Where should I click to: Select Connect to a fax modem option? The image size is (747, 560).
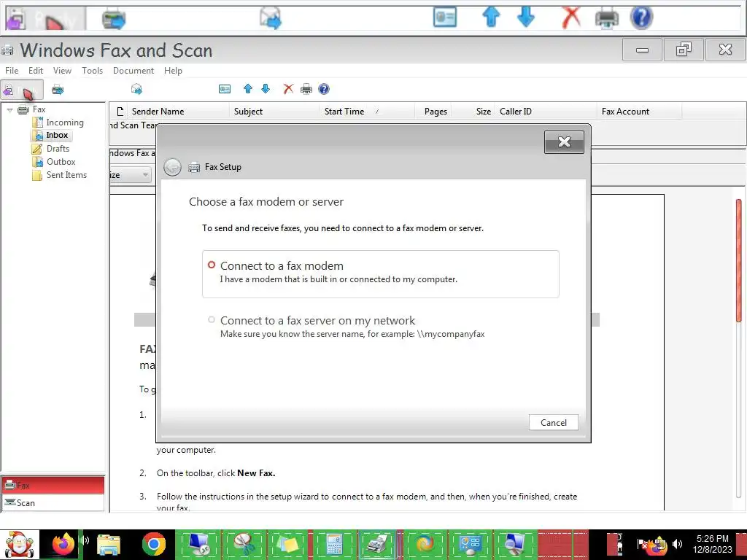(380, 274)
